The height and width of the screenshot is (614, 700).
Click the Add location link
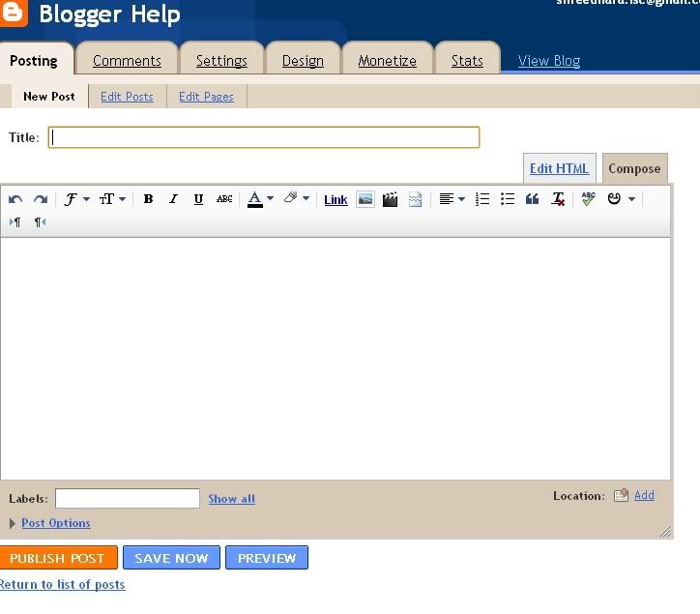coord(644,495)
